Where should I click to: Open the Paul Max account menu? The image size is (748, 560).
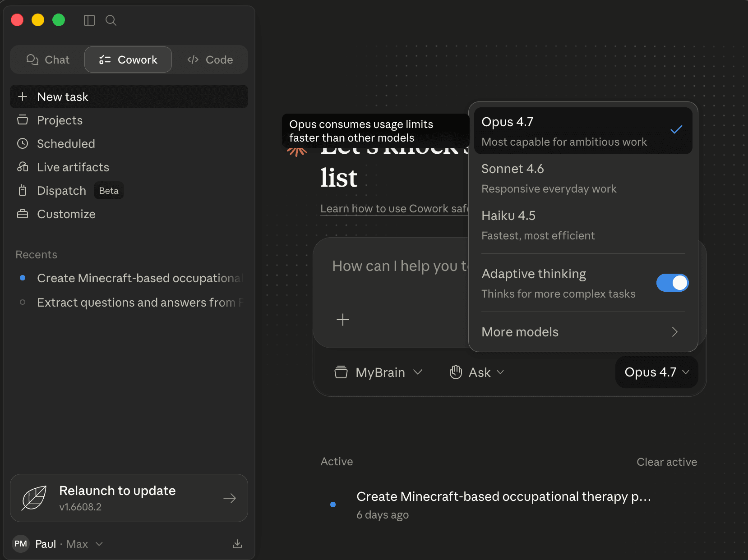point(58,544)
